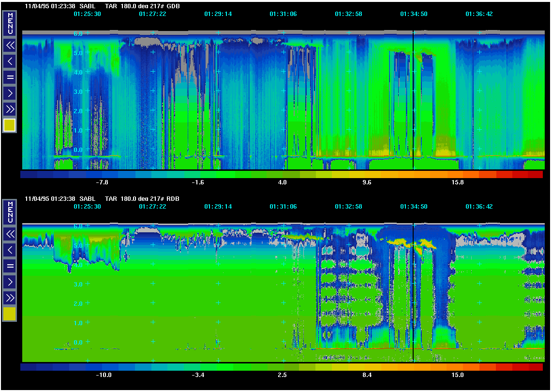This screenshot has height=392, width=552.
Task: Click the double-right fast-forward arrow in the RDB panel
Action: pos(10,297)
